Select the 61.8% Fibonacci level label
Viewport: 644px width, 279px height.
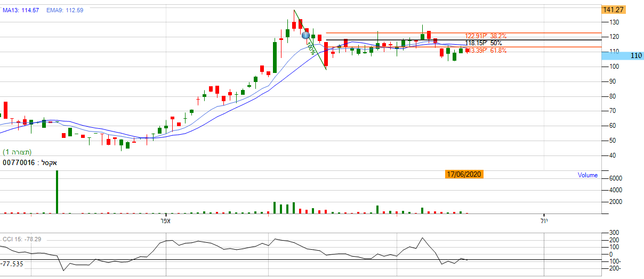coord(486,51)
